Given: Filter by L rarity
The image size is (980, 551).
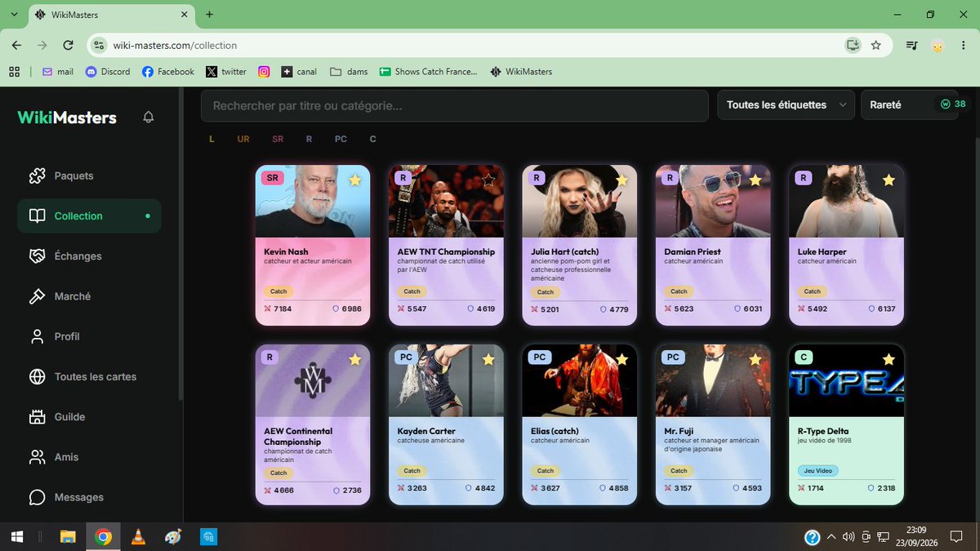Looking at the screenshot, I should pyautogui.click(x=212, y=139).
